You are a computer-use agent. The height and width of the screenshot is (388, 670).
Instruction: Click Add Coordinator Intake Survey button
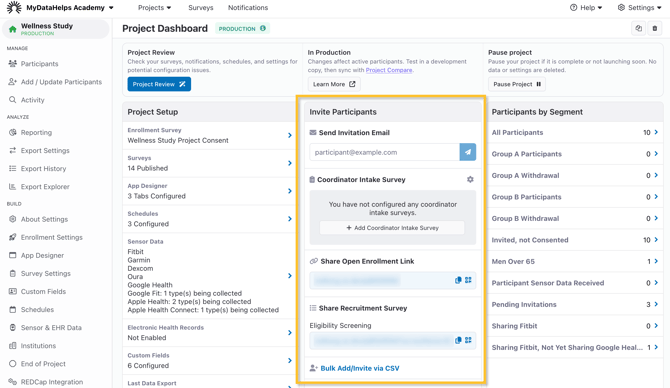click(392, 228)
